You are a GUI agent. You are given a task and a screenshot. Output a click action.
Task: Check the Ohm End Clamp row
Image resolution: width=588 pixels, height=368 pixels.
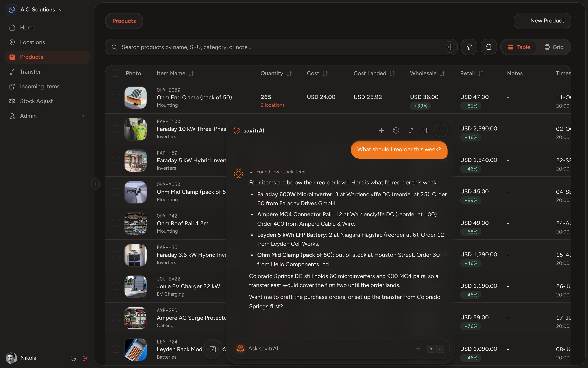[115, 97]
